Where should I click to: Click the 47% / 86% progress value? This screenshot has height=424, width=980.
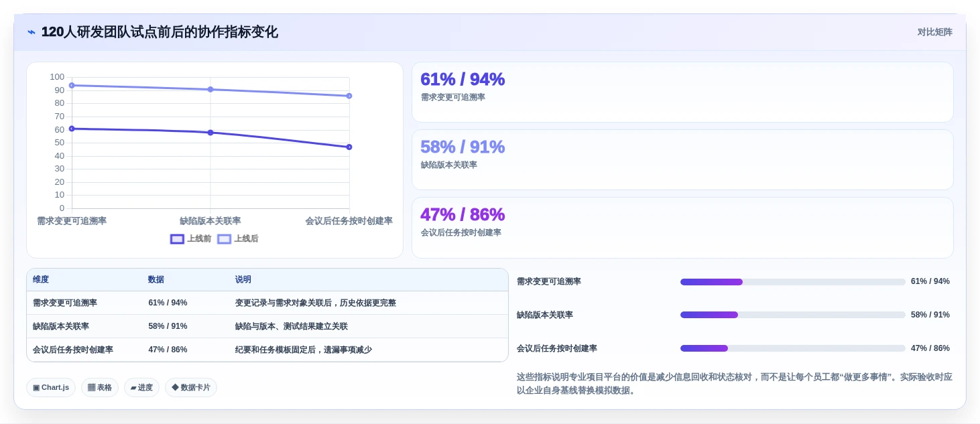[x=930, y=348]
